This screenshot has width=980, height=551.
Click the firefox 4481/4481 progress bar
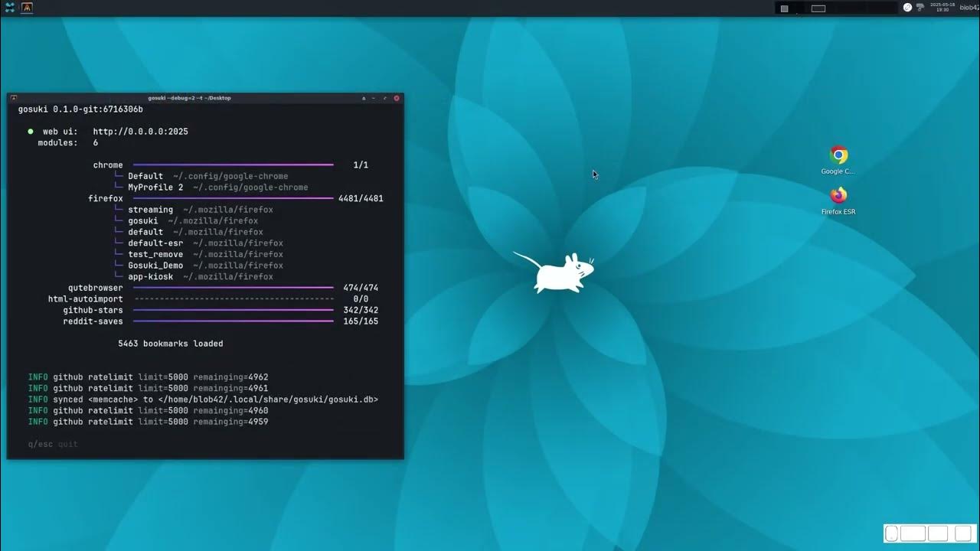tap(233, 198)
